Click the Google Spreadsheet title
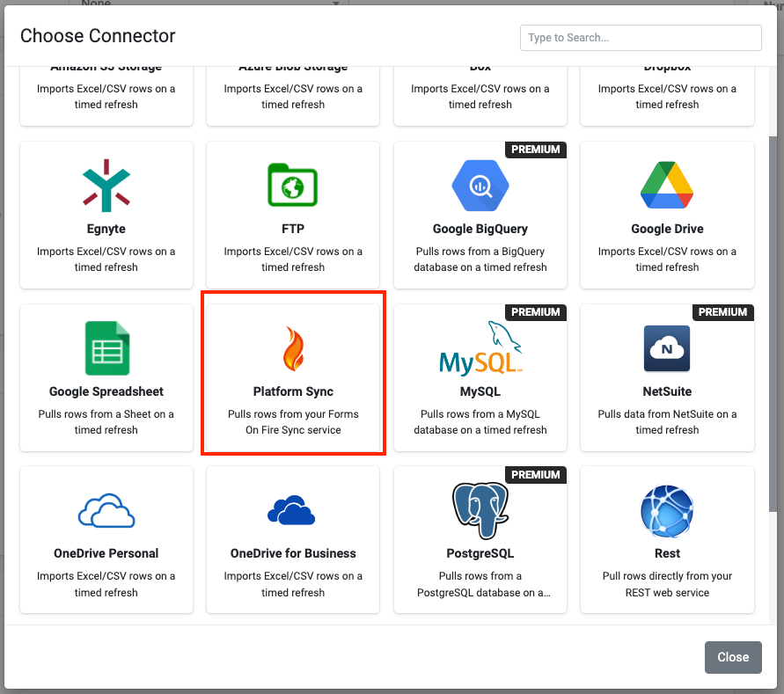 (x=106, y=391)
